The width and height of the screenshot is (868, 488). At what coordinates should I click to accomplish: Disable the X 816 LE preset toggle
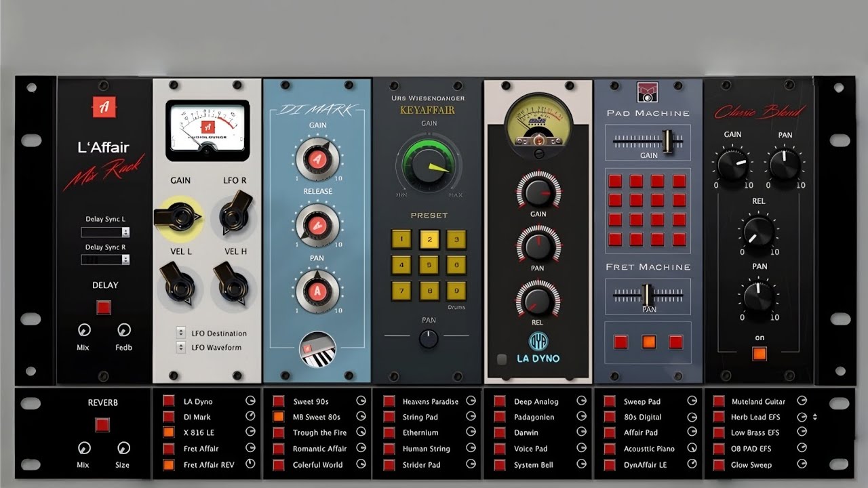tap(168, 432)
